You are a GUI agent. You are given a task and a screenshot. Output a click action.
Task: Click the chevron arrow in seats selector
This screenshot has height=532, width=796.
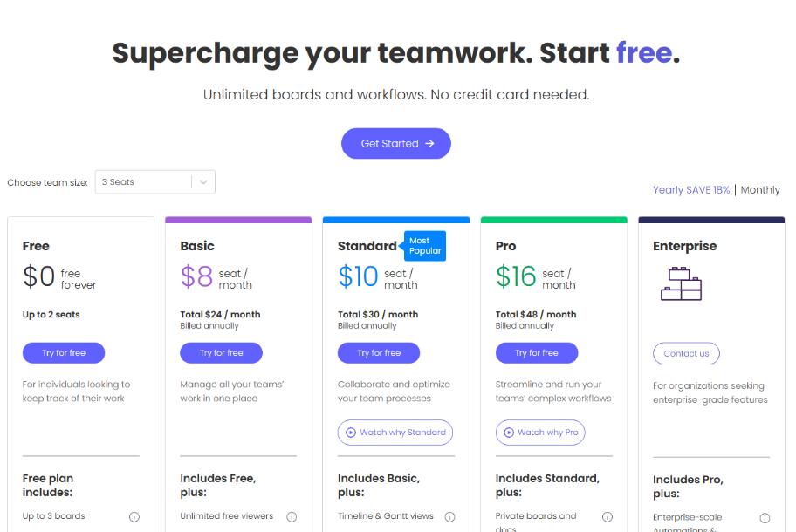click(203, 182)
